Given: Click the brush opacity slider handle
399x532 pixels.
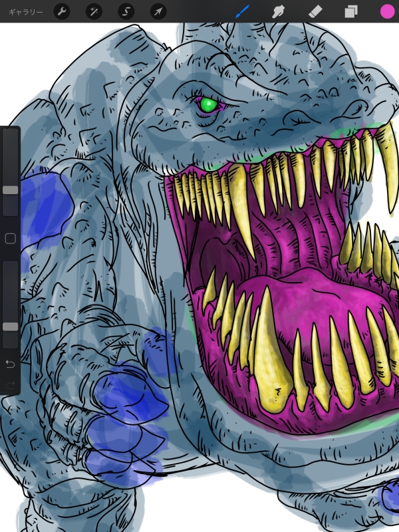Looking at the screenshot, I should 10,327.
